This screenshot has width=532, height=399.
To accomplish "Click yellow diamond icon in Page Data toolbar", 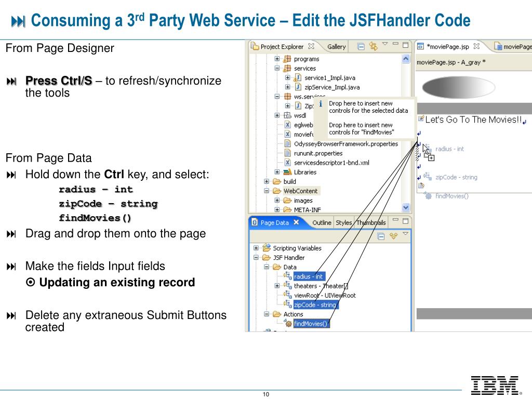I will click(x=394, y=236).
